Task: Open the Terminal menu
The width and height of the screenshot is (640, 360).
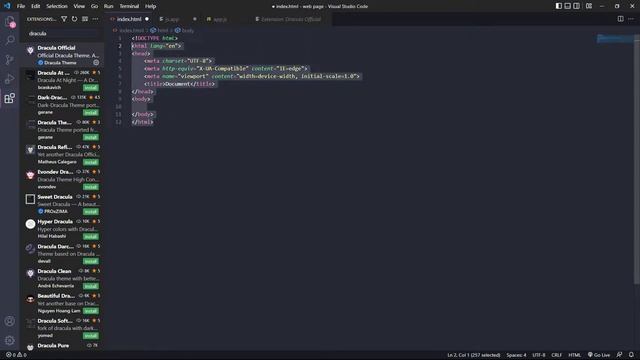Action: 129,6
